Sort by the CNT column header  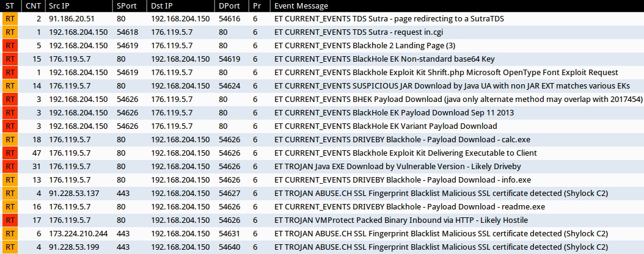(x=33, y=6)
